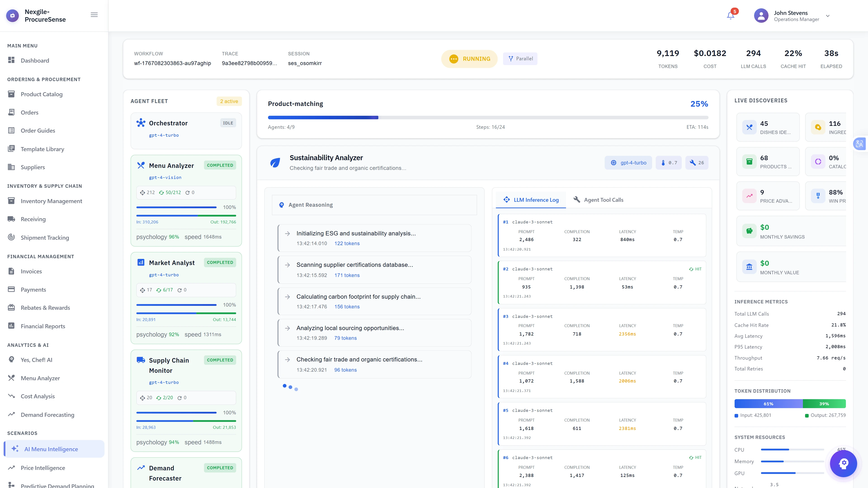This screenshot has width=868, height=488.
Task: Expand the Agent Reasoning panel
Action: point(374,205)
